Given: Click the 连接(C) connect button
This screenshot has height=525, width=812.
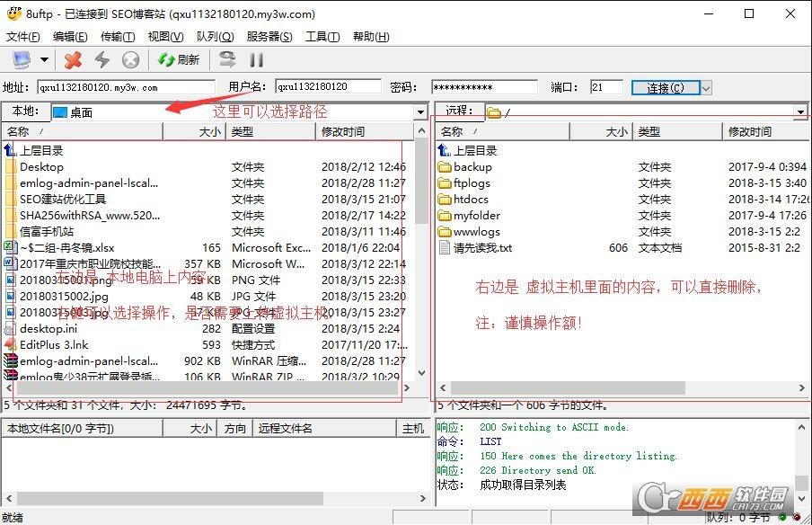Looking at the screenshot, I should click(x=665, y=87).
